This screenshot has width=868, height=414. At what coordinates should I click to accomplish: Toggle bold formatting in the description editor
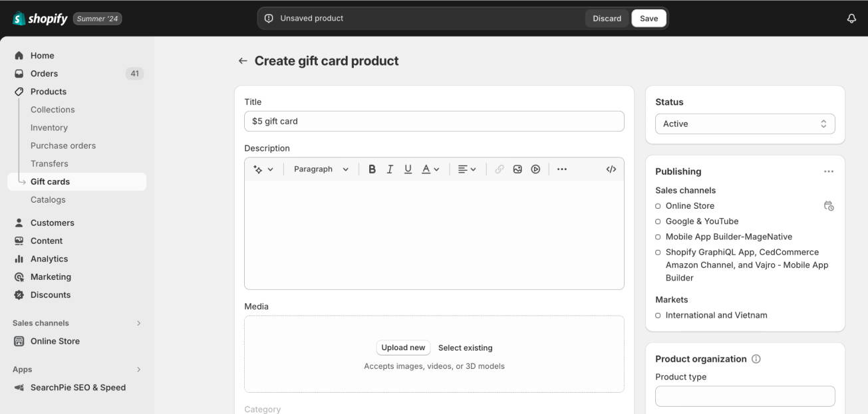[372, 169]
